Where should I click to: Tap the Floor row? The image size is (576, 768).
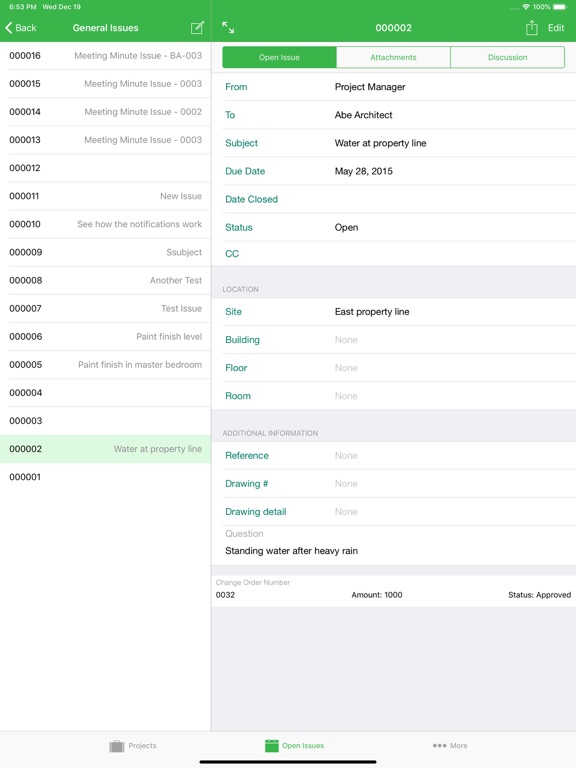coord(394,368)
